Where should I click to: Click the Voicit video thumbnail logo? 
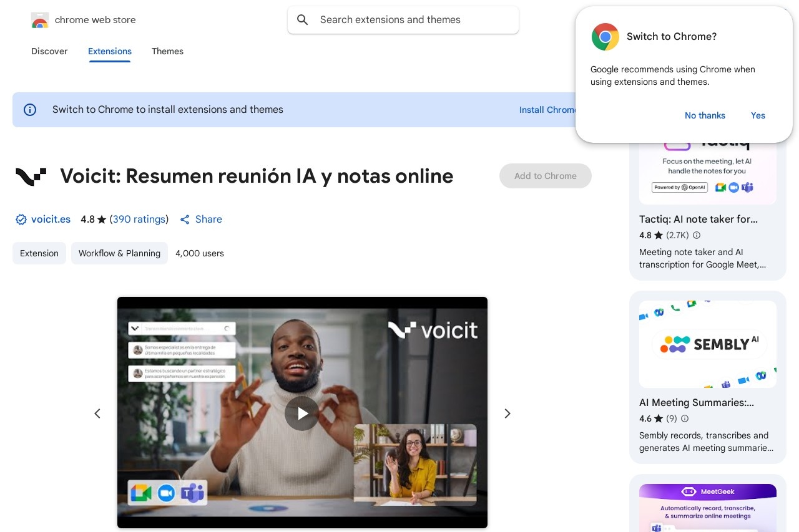click(x=433, y=330)
